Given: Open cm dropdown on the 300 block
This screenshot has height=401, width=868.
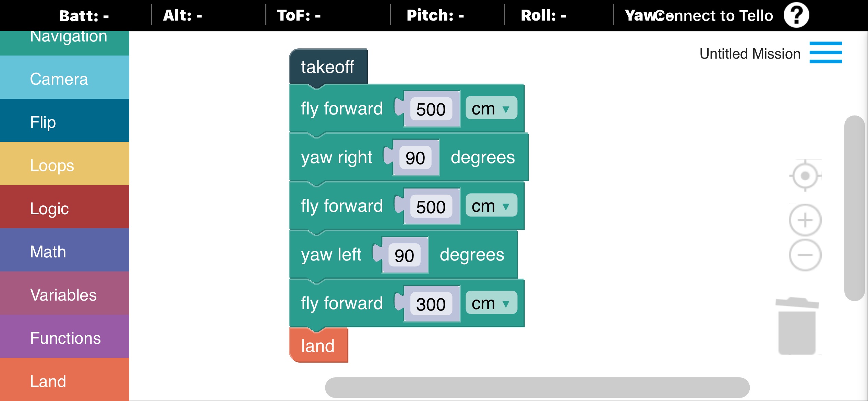Looking at the screenshot, I should pos(491,303).
